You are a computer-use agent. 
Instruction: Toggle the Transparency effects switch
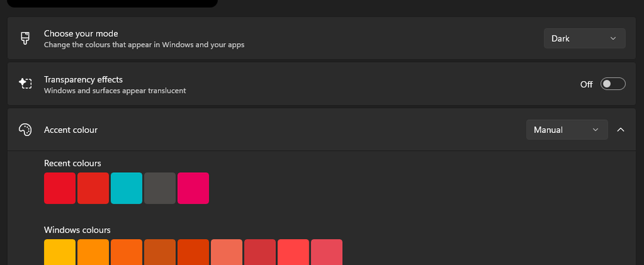click(x=613, y=84)
